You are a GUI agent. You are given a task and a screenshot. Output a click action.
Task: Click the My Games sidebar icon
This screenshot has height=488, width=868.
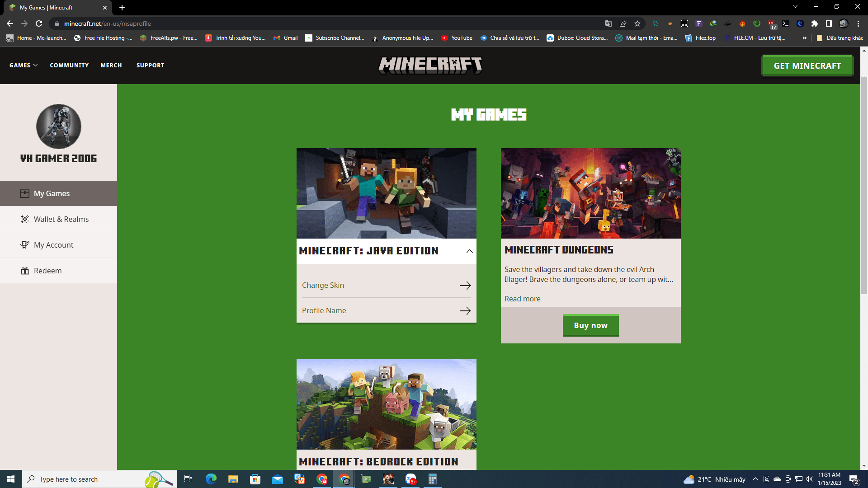click(24, 193)
